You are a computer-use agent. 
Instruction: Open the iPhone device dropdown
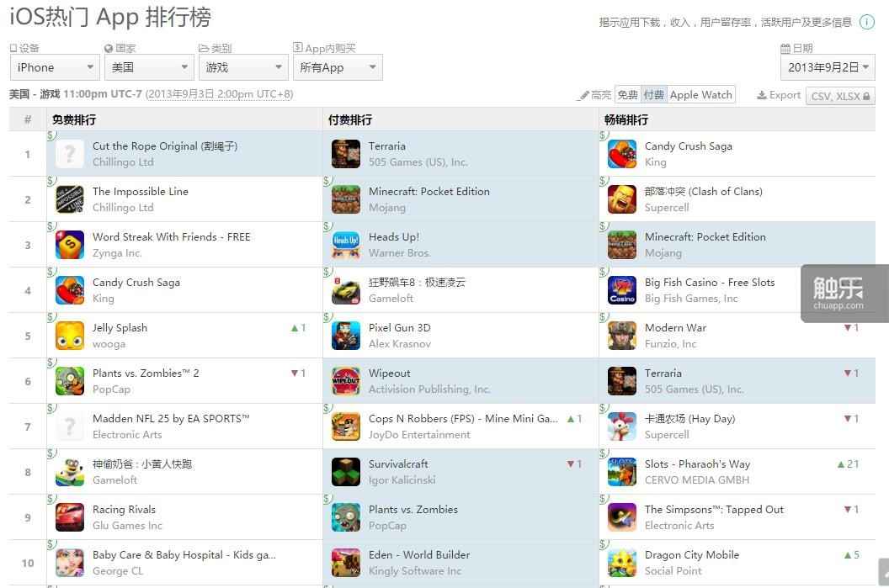click(x=55, y=67)
